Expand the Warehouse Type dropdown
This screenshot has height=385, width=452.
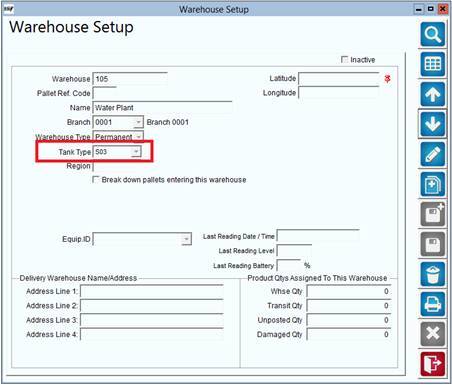pyautogui.click(x=138, y=137)
